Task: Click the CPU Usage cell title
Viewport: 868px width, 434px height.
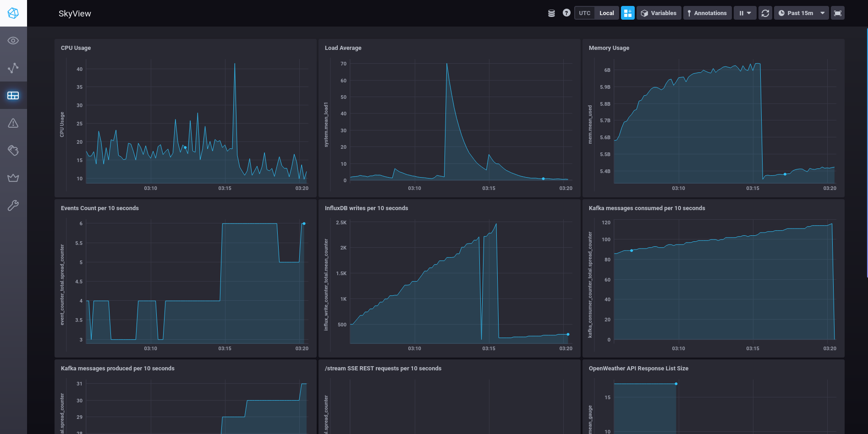Action: pyautogui.click(x=76, y=48)
